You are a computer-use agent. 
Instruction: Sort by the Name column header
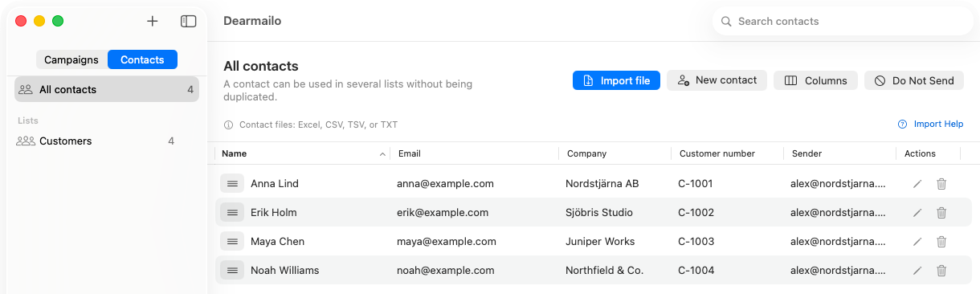303,153
